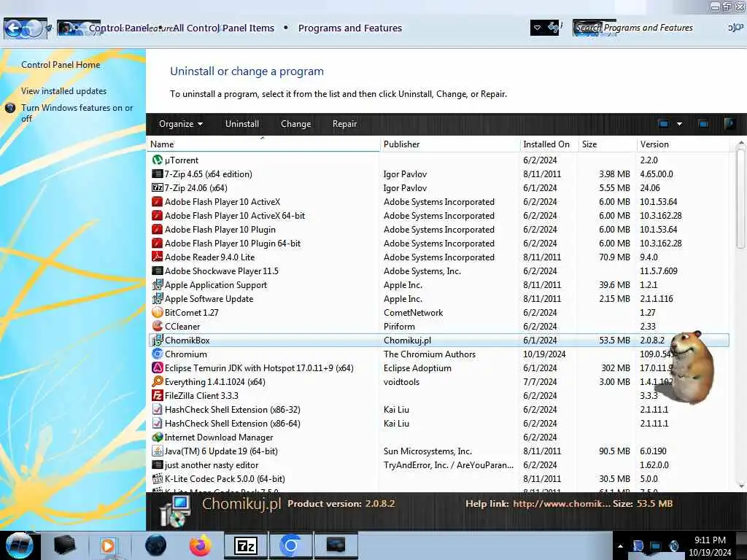Viewport: 747px width, 560px height.
Task: Select the Internet Download Manager icon
Action: (158, 437)
